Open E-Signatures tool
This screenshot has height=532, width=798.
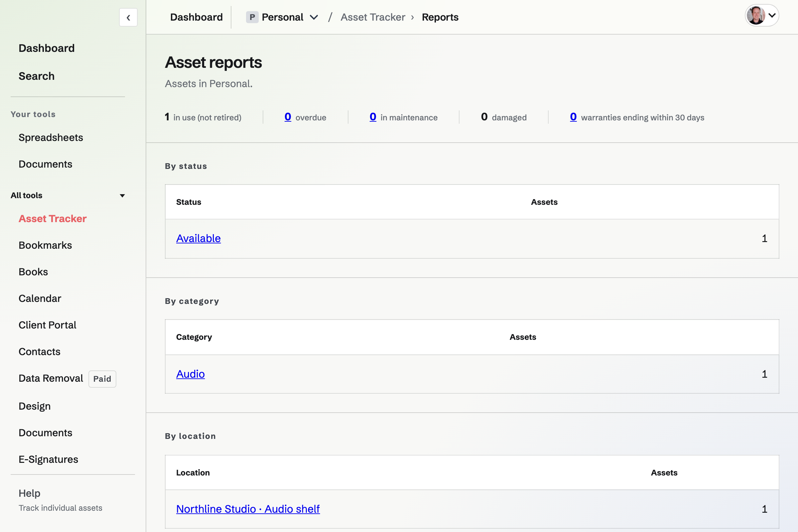[49, 459]
